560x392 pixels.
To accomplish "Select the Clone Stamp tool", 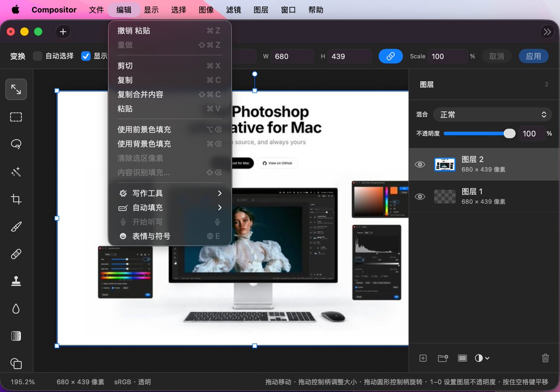I will [16, 282].
